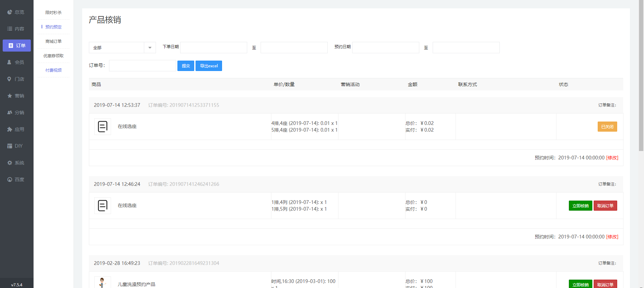Open the DIY sidebar item
Viewport: 644px width, 288px height.
click(x=16, y=146)
